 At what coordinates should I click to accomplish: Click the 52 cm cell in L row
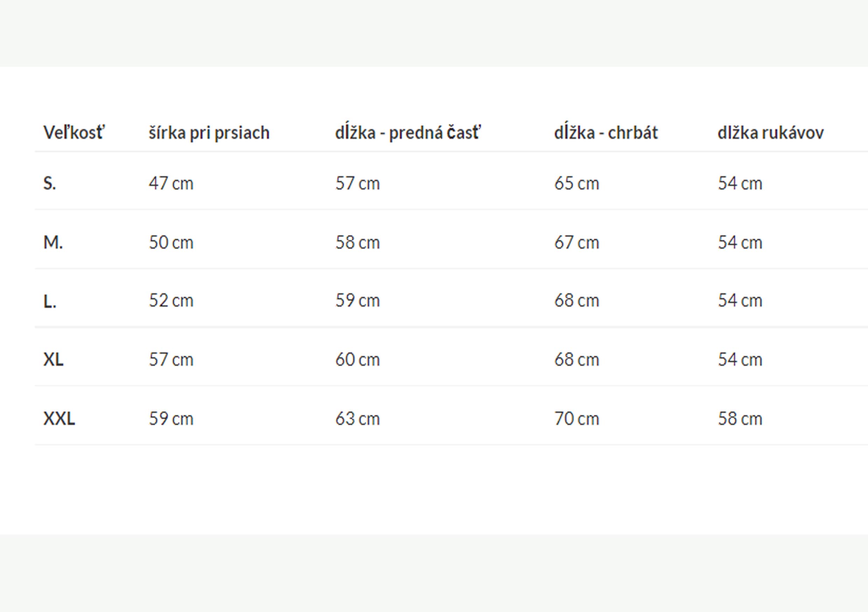[171, 301]
